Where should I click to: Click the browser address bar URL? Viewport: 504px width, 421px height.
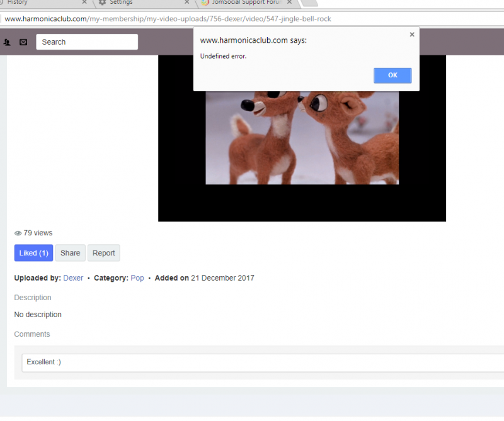pyautogui.click(x=168, y=19)
